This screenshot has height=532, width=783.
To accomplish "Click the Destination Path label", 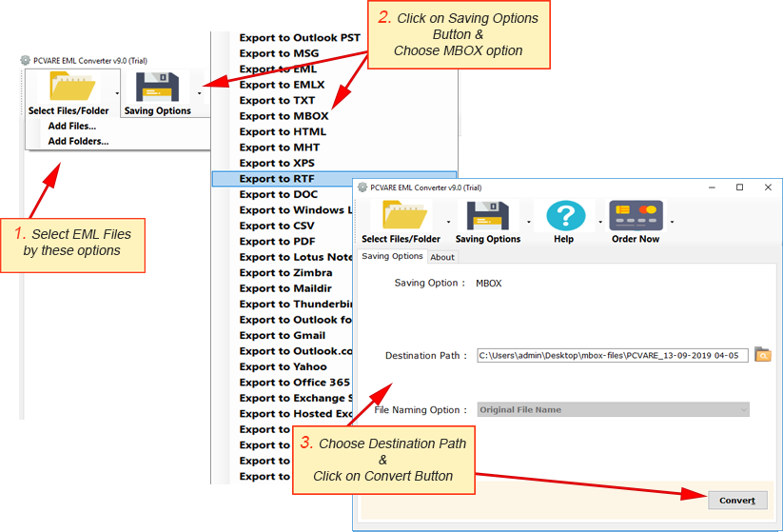I will 426,356.
